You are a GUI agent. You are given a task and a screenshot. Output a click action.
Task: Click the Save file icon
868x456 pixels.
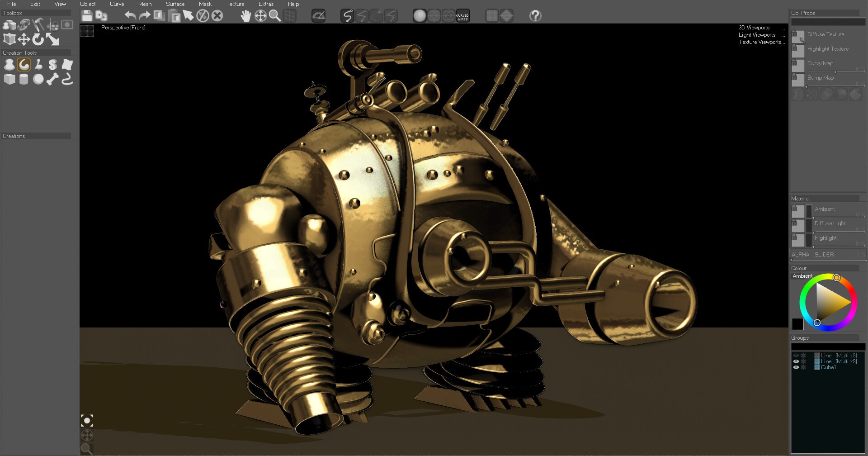click(x=87, y=15)
